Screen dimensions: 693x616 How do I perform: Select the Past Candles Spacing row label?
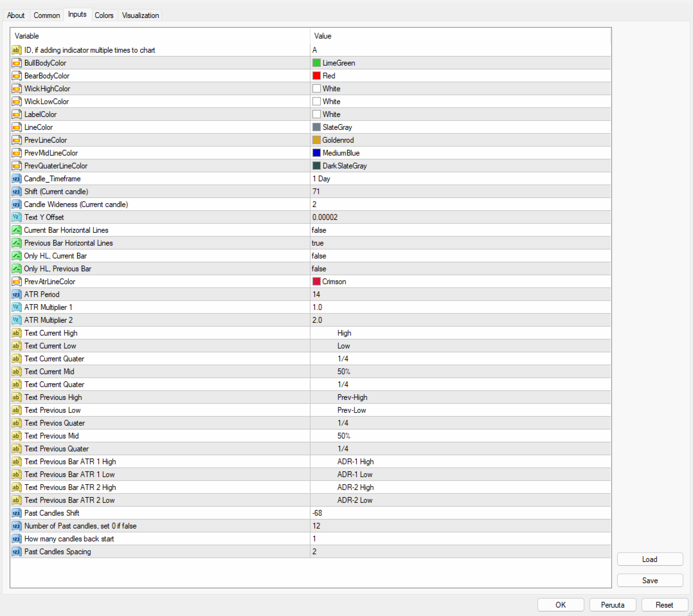point(57,552)
